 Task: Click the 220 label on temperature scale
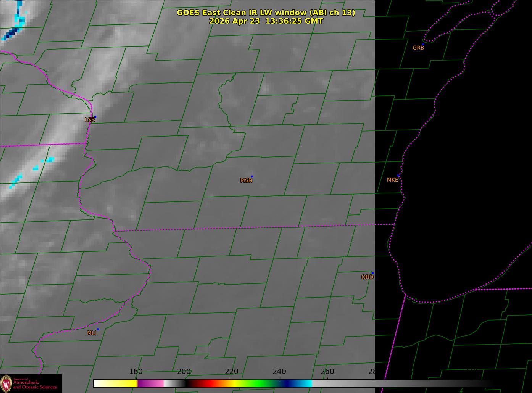click(x=232, y=372)
